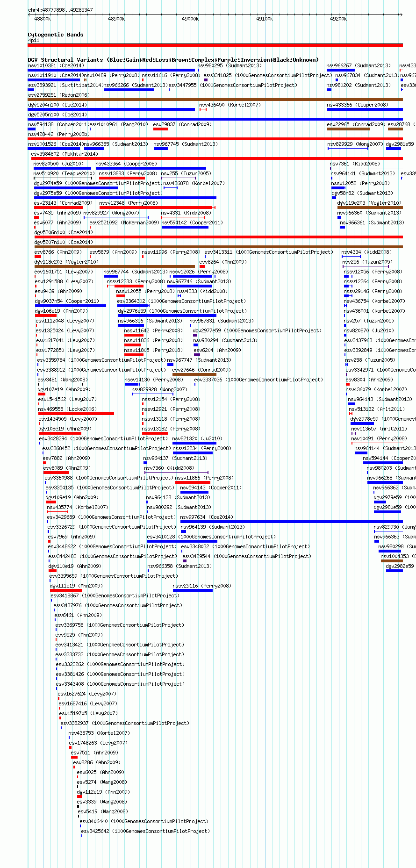The width and height of the screenshot is (416, 868).
Task: Click esv27646 (Conrad2009) label
Action: 201,370
